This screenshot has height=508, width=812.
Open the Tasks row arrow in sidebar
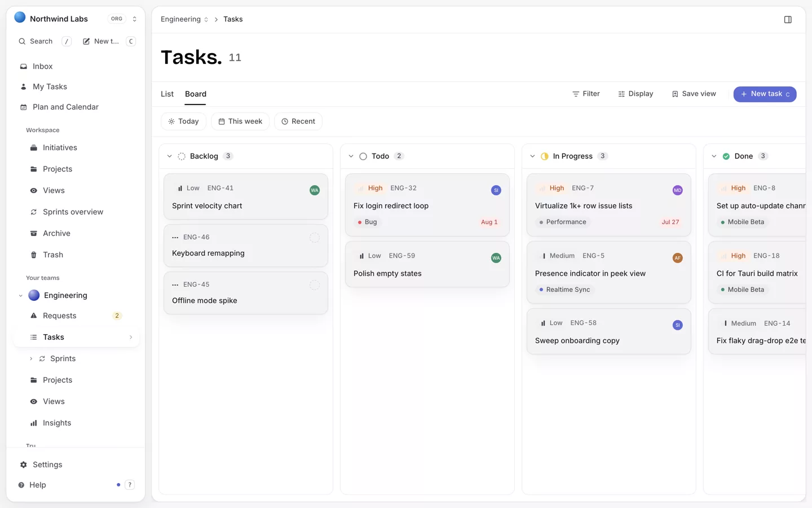[x=131, y=338]
